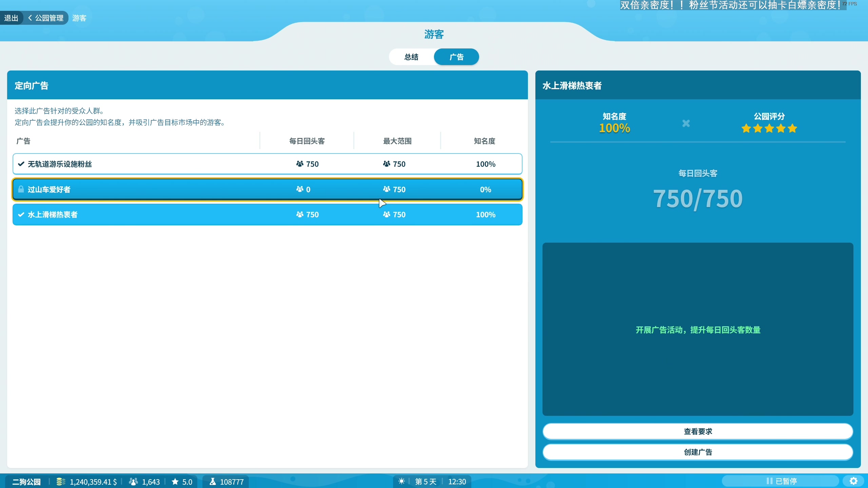
Task: Click 100% 知名度 value of 无轨道游乐设施粉丝
Action: coord(486,164)
